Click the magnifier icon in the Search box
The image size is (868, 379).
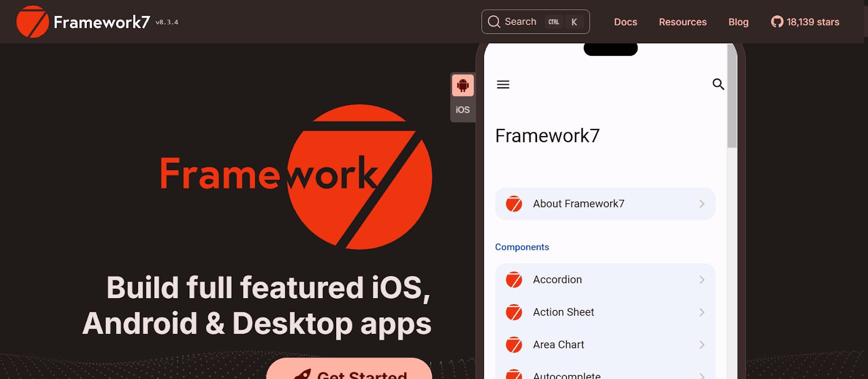pos(494,22)
